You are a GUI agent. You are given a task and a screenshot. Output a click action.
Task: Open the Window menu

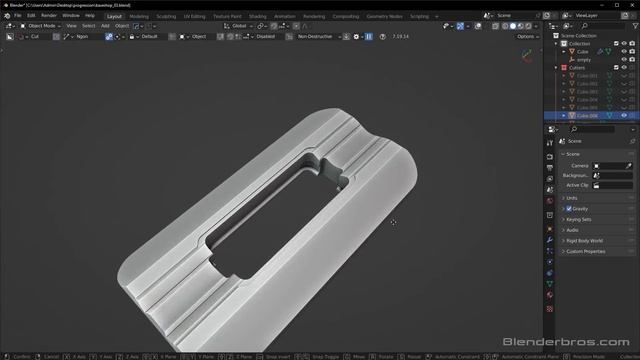pos(71,16)
